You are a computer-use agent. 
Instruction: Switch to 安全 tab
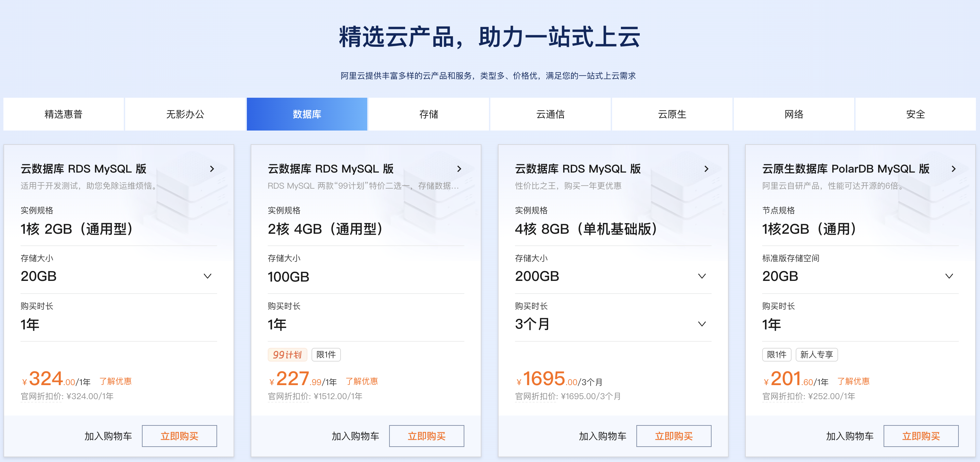[x=916, y=114]
